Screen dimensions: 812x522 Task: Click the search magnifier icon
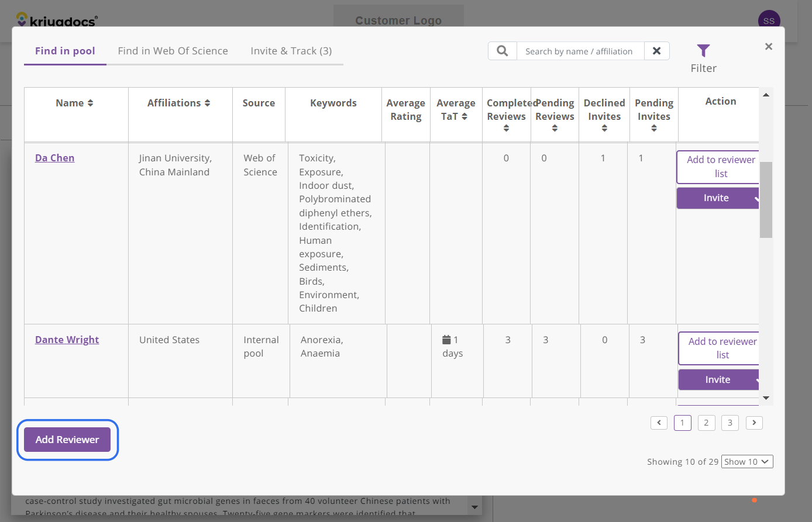click(503, 51)
